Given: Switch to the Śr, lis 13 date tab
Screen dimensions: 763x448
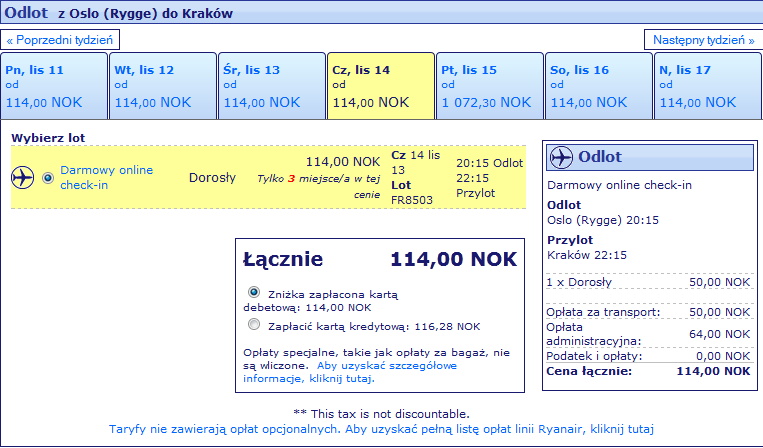Looking at the screenshot, I should point(272,86).
